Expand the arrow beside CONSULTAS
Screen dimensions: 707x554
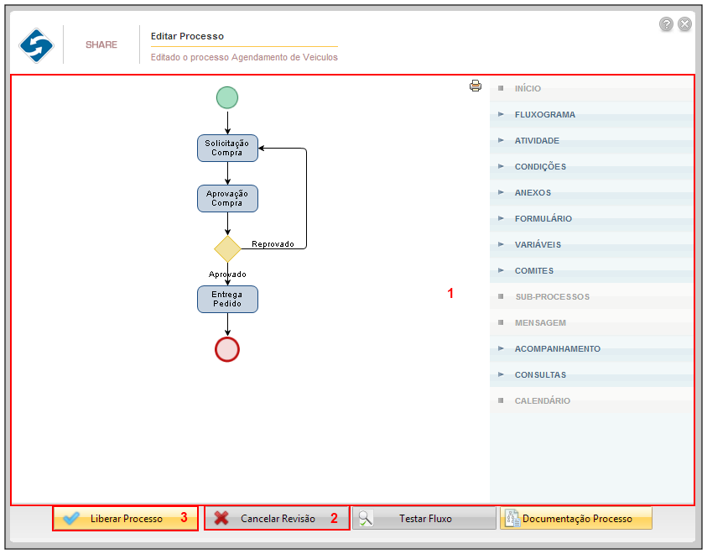pos(500,375)
